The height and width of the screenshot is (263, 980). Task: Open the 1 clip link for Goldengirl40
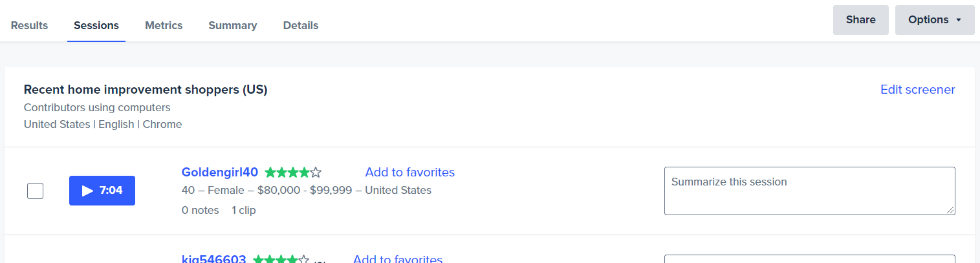click(x=244, y=210)
